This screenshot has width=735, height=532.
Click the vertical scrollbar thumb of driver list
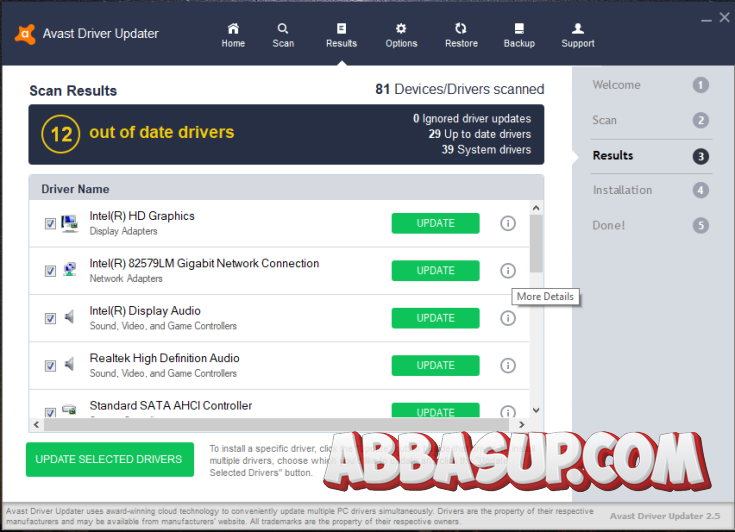pyautogui.click(x=536, y=243)
